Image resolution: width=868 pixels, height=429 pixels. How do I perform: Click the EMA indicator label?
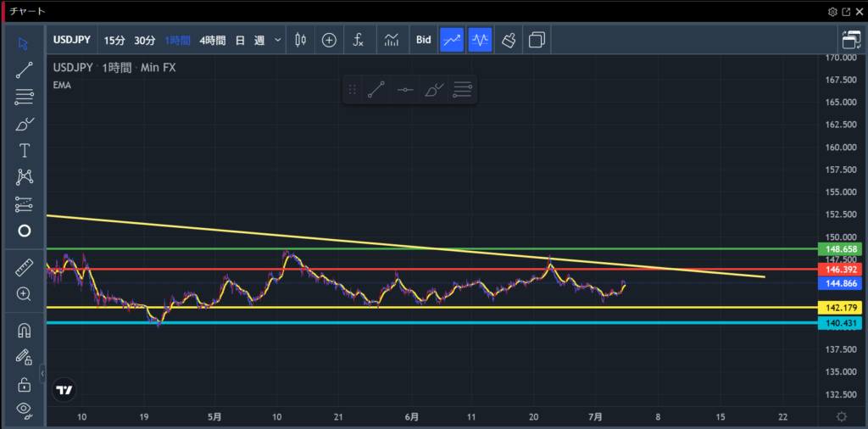click(x=62, y=86)
